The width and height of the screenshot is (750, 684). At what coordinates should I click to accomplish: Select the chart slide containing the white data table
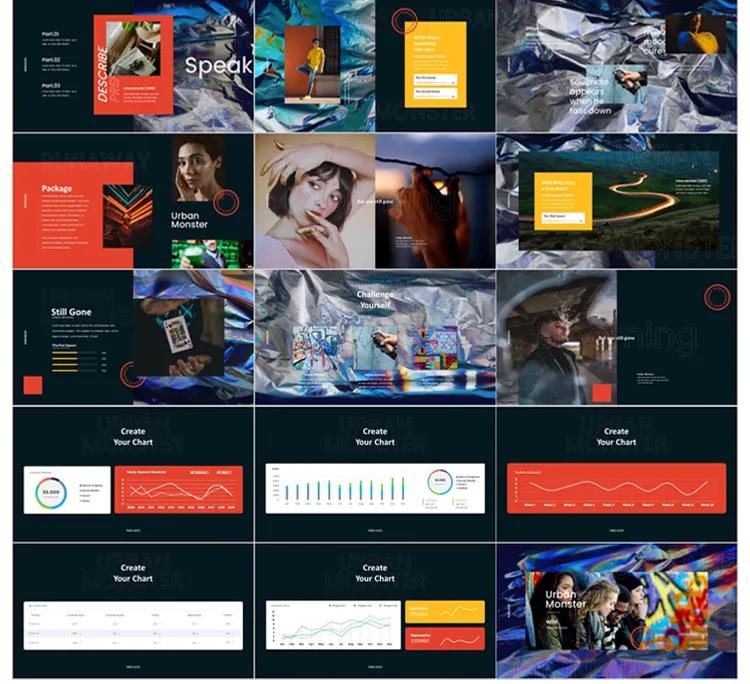[x=133, y=611]
